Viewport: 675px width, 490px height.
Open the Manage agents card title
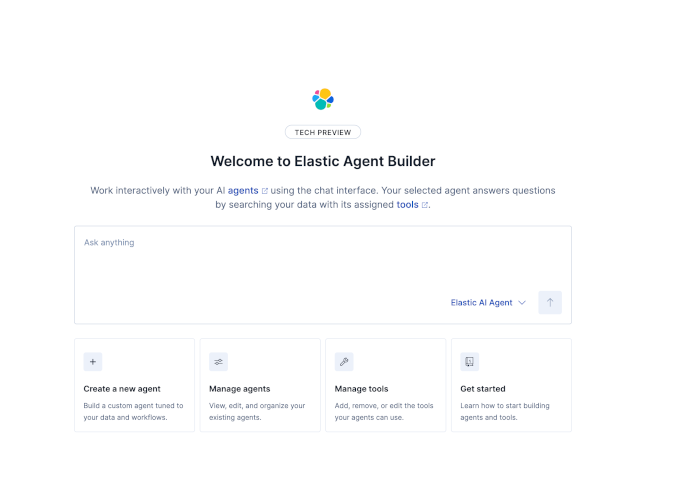(240, 389)
